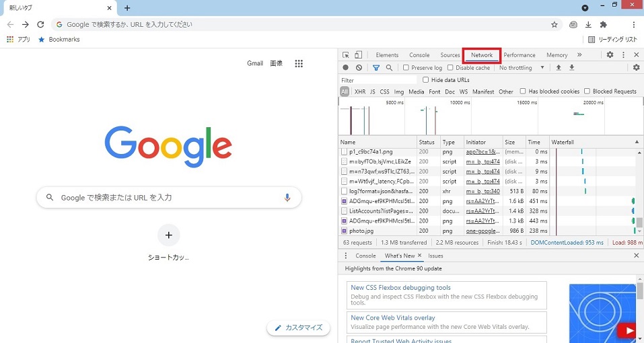Open the drawer three-dot menu beside Console
This screenshot has width=644, height=343.
[x=346, y=256]
